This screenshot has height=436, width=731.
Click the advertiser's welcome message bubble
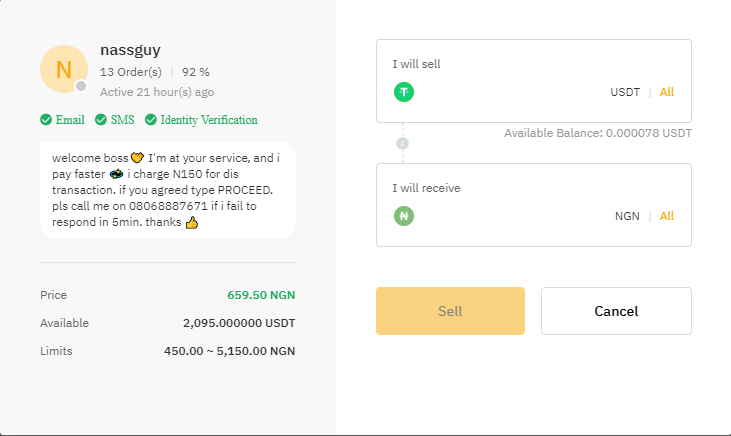(167, 190)
